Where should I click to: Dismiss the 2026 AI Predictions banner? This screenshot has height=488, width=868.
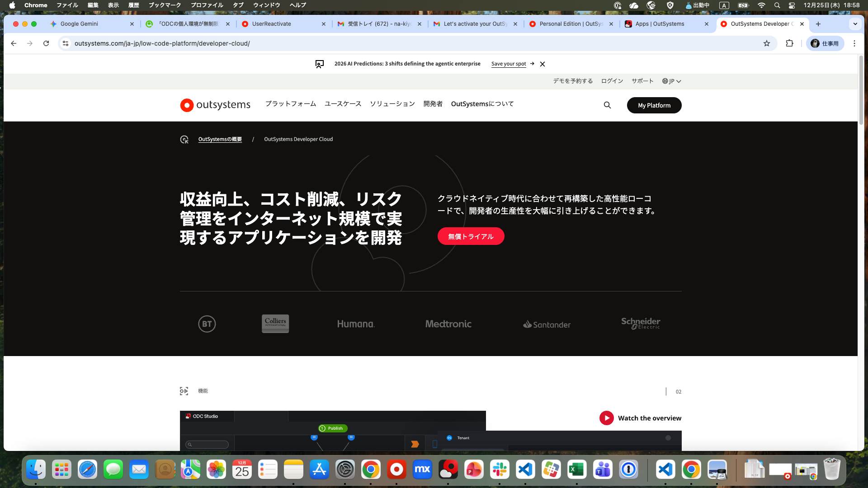click(x=542, y=64)
